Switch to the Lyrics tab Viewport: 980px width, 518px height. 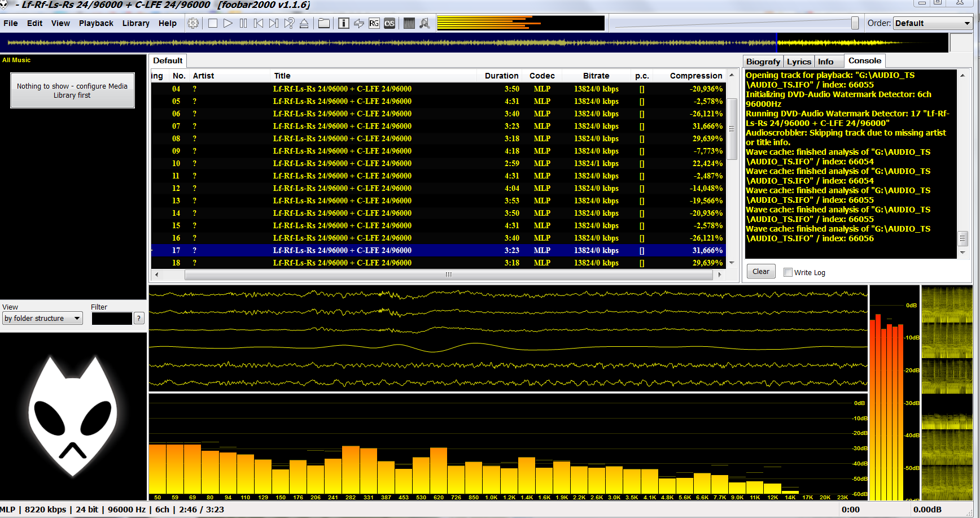[799, 62]
